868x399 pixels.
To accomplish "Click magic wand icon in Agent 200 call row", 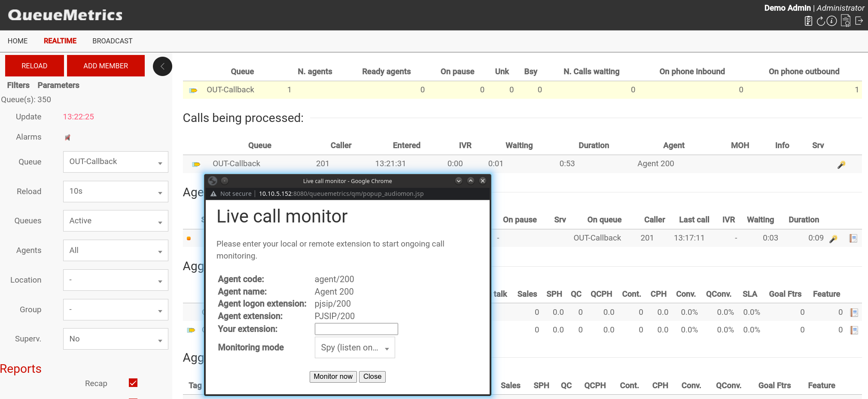I will coord(841,164).
